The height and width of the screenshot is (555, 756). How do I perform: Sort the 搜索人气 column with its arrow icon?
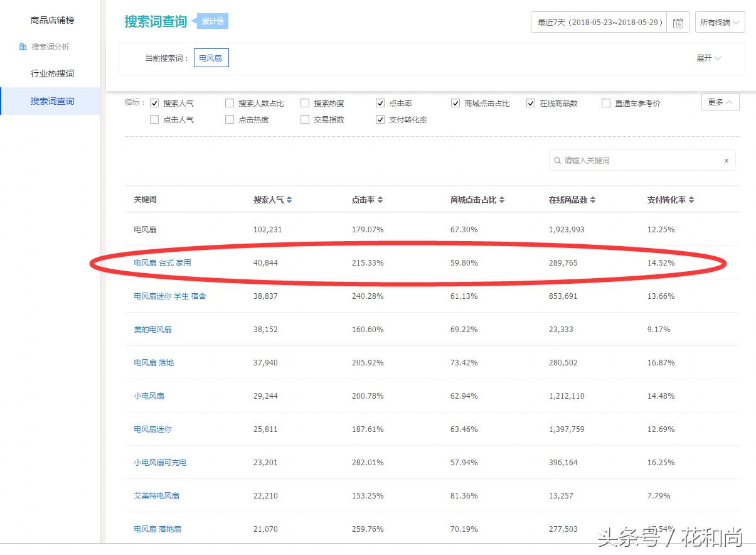[x=288, y=199]
